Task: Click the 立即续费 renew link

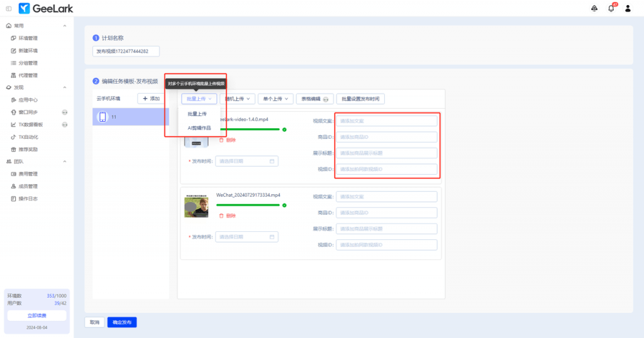Action: [36, 315]
